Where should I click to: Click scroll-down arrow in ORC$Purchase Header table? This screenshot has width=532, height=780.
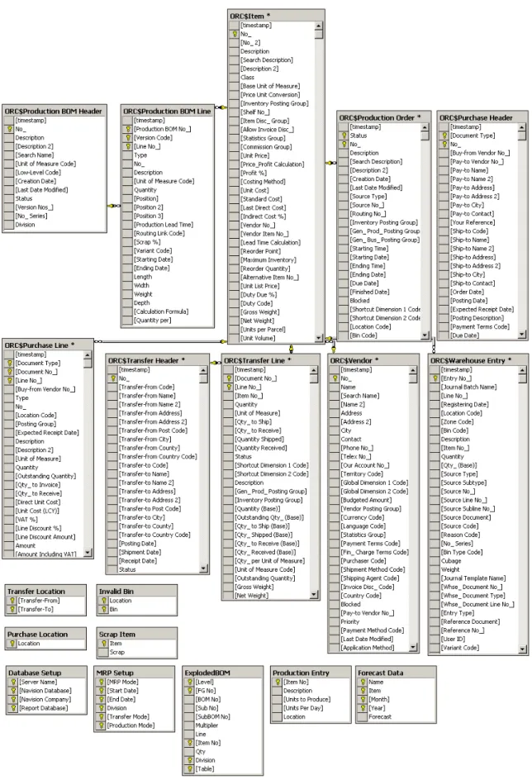point(521,335)
